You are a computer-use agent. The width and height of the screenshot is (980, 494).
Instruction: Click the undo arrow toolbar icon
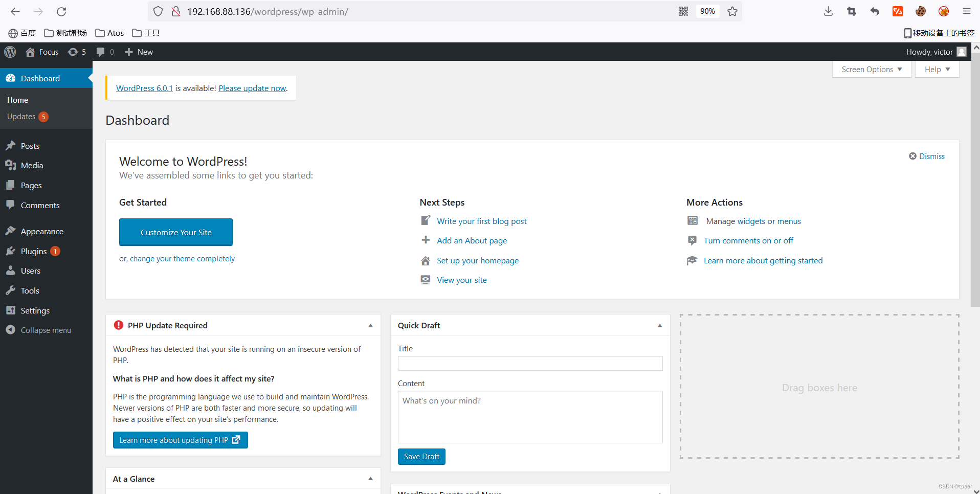point(875,11)
